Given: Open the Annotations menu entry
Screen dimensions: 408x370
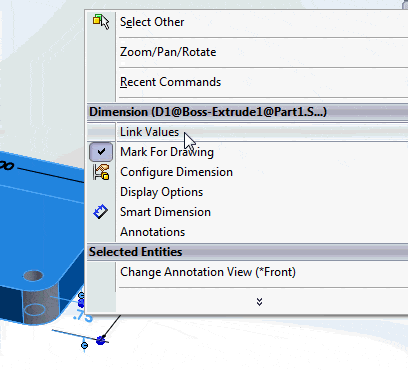Looking at the screenshot, I should pyautogui.click(x=152, y=232).
